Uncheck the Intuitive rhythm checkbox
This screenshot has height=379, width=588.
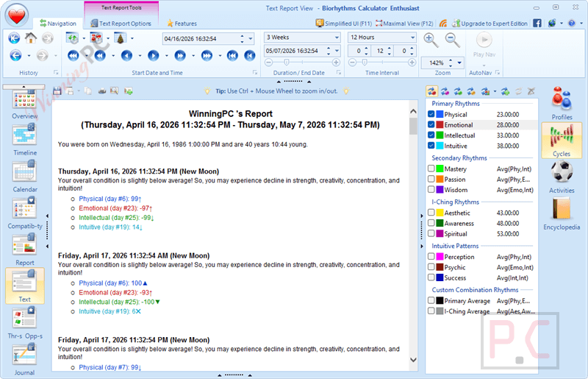431,146
